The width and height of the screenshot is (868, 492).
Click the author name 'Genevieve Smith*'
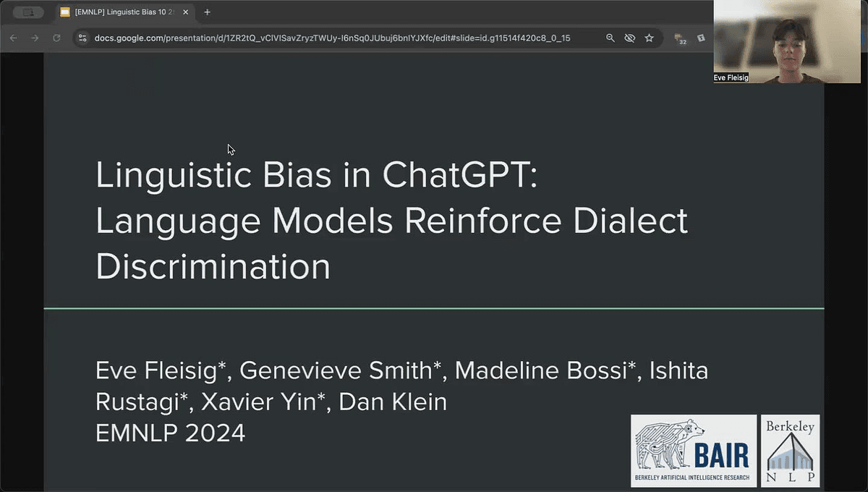[340, 371]
